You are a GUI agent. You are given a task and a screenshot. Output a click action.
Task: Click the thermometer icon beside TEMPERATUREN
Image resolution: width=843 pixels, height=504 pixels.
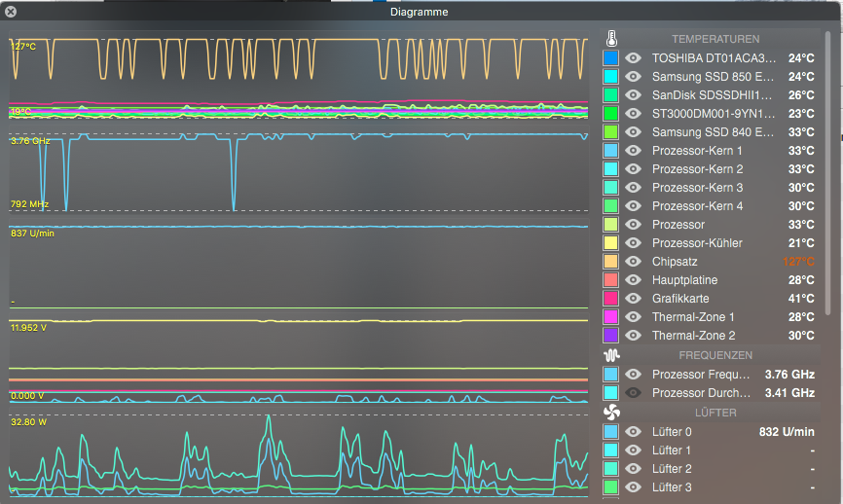pyautogui.click(x=611, y=39)
